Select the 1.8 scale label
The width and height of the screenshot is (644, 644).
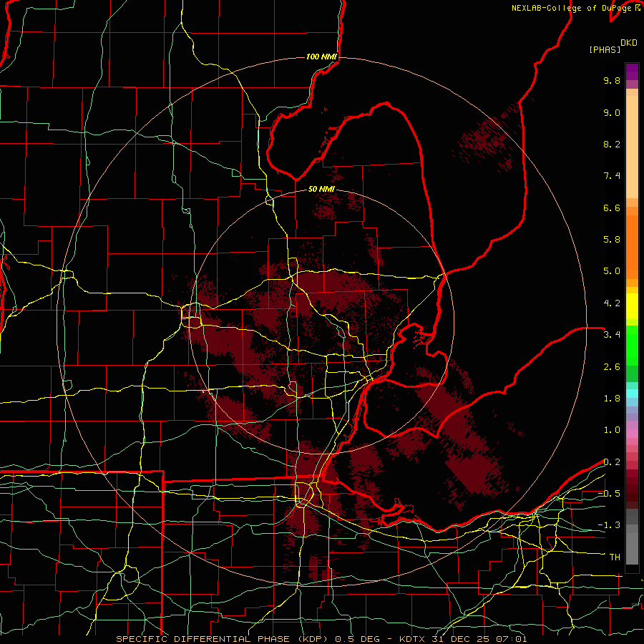612,399
